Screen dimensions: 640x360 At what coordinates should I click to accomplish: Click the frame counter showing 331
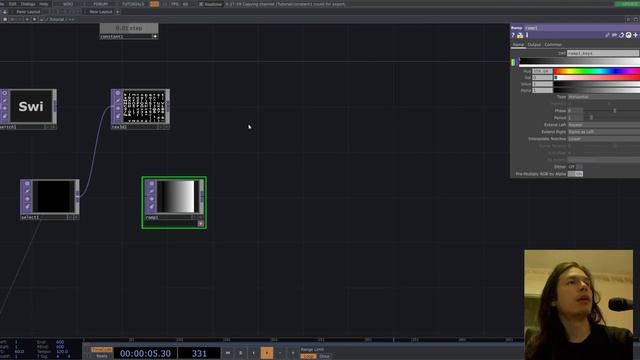tap(199, 353)
